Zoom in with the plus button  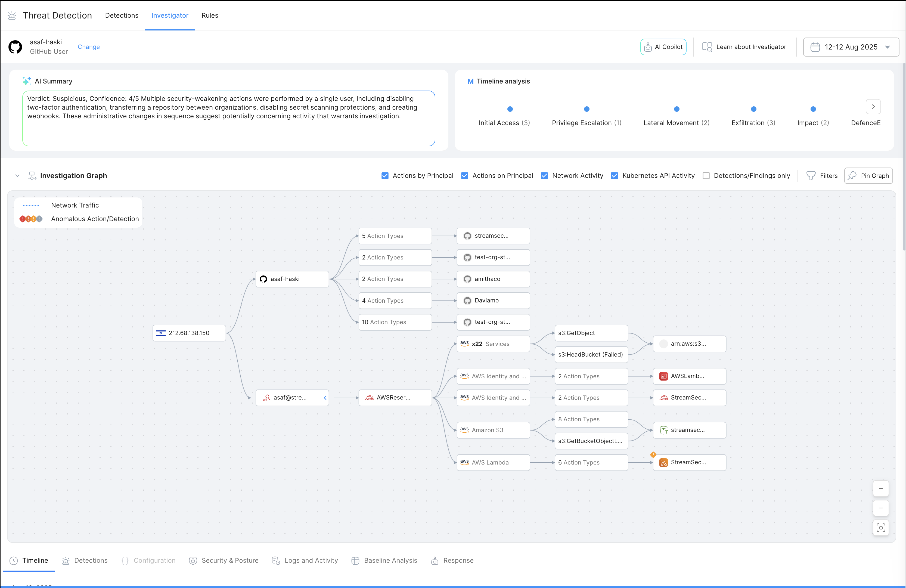[880, 489]
